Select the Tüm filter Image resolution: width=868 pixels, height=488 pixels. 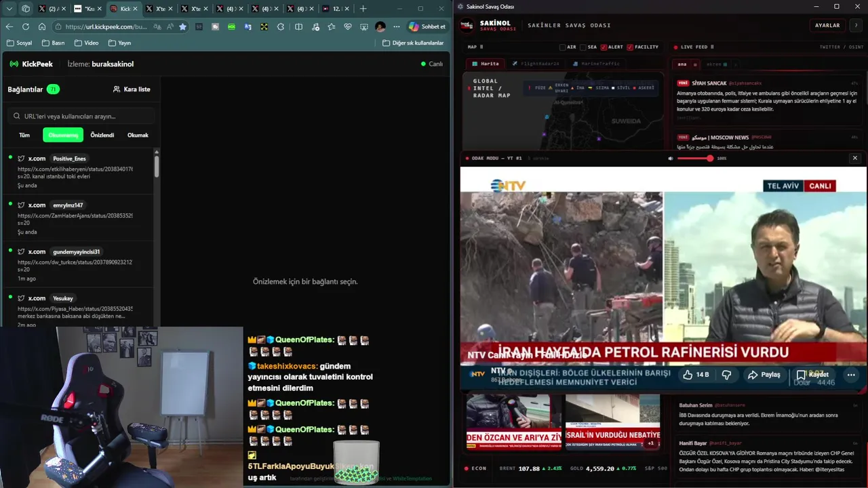24,135
